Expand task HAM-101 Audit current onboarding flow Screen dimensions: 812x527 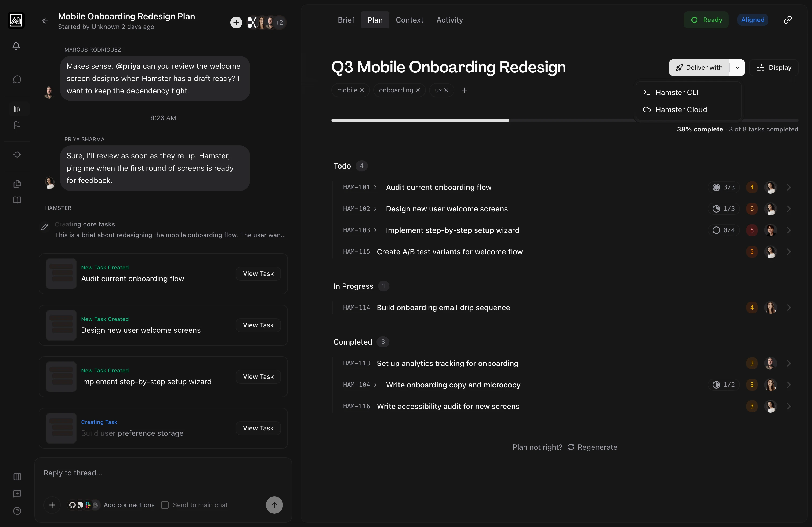(x=375, y=188)
